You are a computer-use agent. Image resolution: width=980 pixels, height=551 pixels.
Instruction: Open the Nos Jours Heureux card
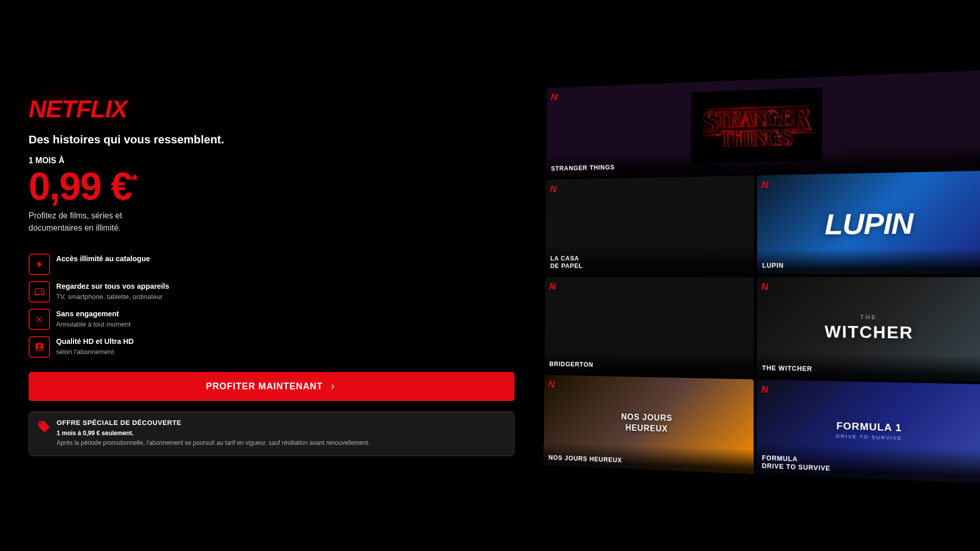pos(649,424)
